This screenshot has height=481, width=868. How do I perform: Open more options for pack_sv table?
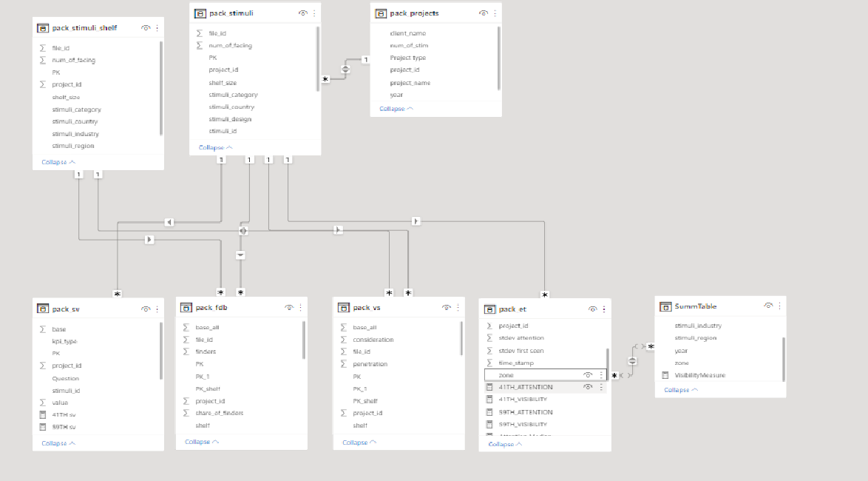(157, 309)
